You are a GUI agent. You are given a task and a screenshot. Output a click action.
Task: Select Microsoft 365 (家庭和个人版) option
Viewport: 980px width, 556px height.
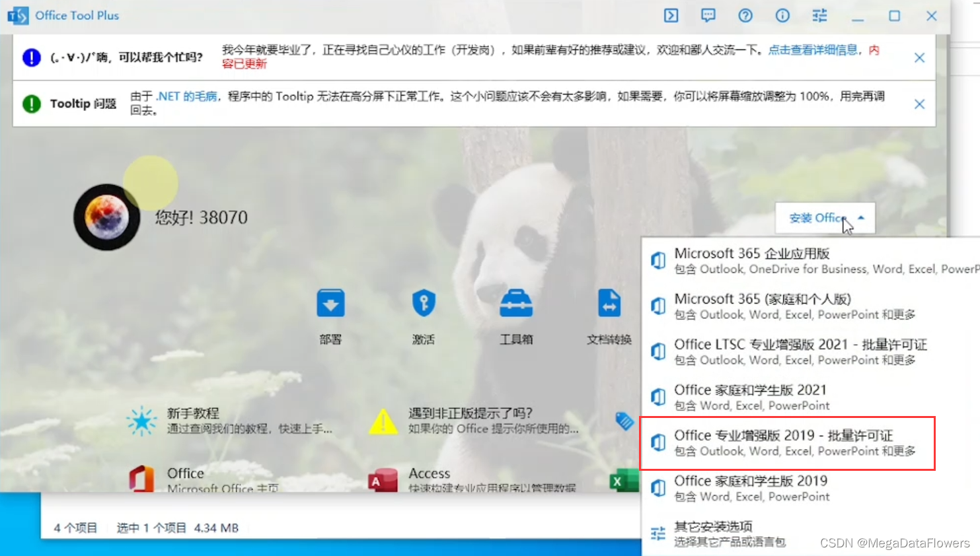(x=811, y=306)
